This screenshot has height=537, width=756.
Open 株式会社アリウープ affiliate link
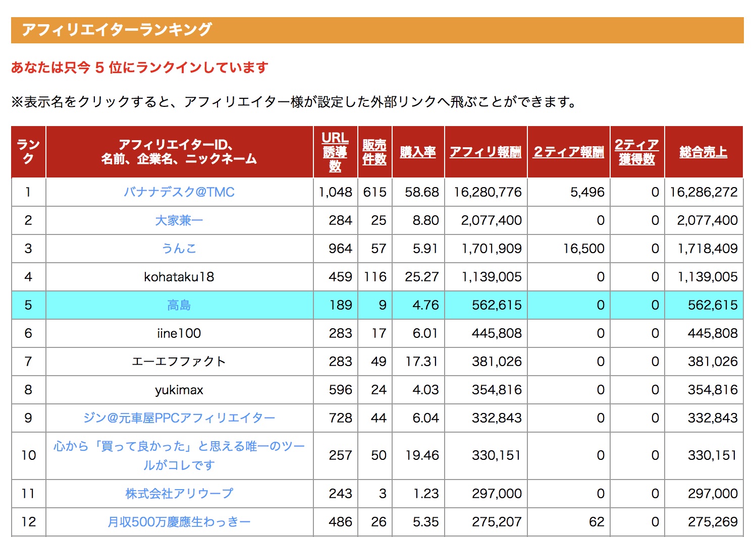coord(179,494)
